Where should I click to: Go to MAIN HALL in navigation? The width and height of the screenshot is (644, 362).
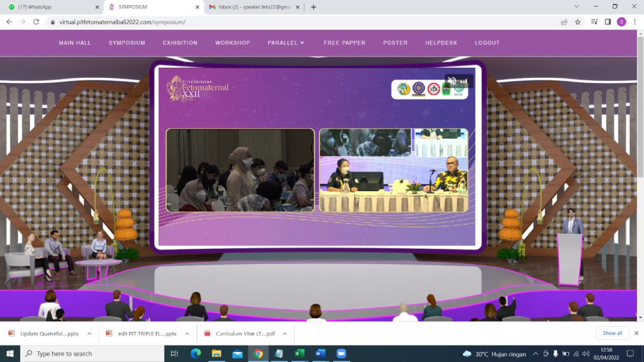pos(75,43)
